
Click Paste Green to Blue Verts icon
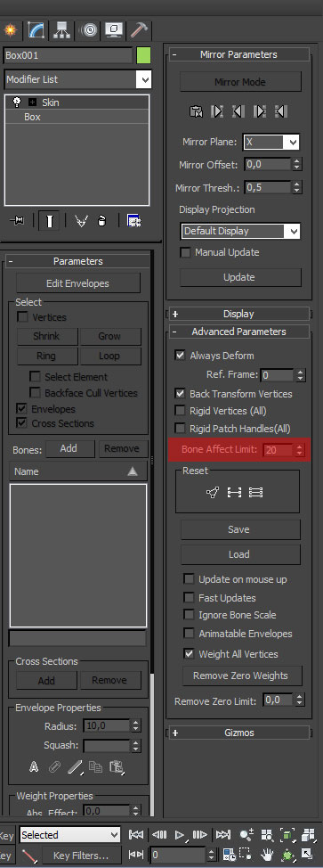coord(260,111)
